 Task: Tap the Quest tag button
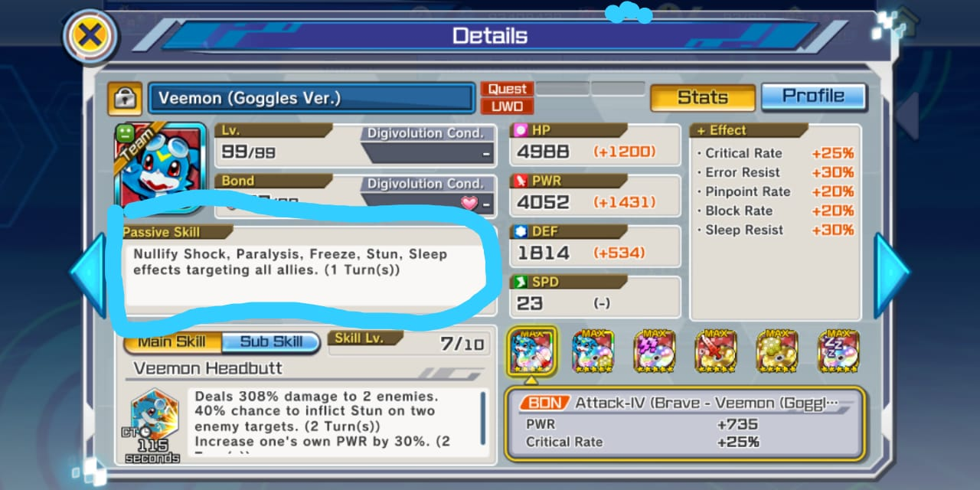(x=507, y=89)
